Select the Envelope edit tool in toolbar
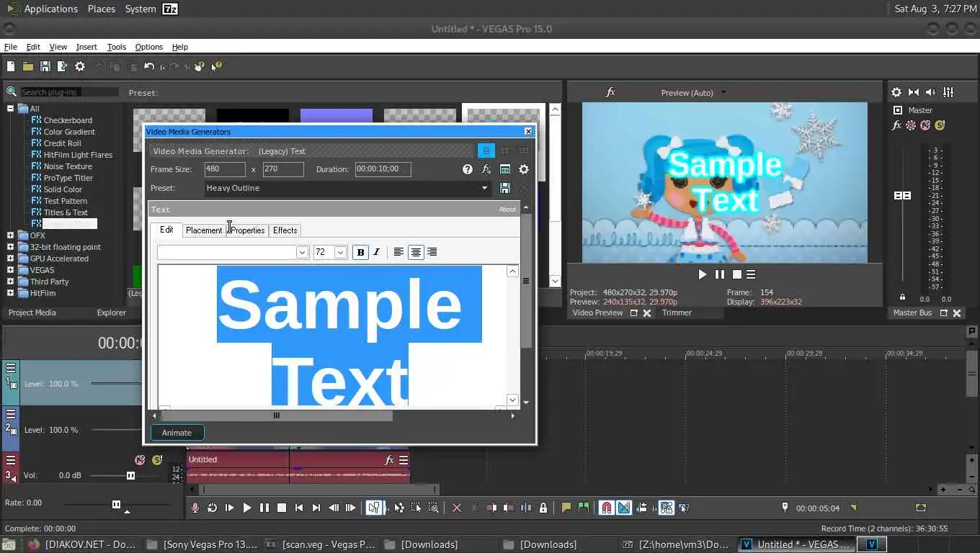The image size is (980, 553). point(398,508)
